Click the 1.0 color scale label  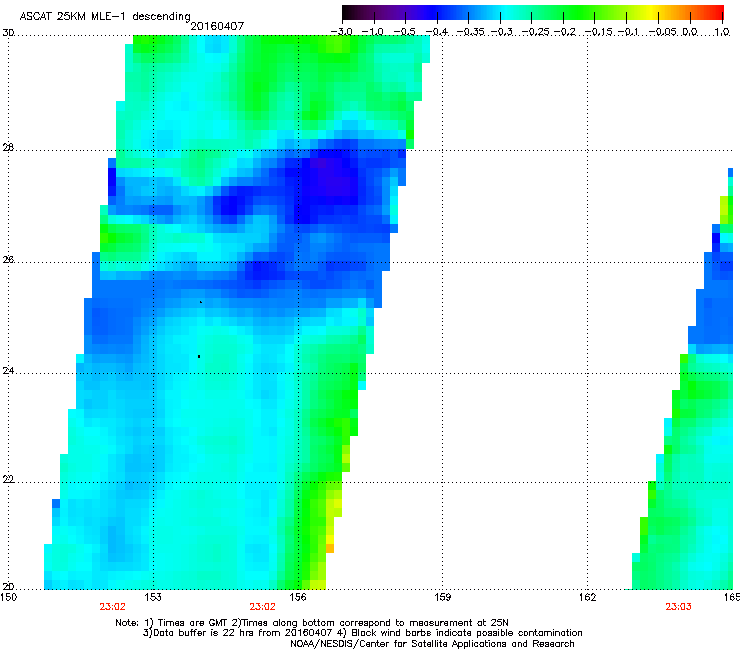tap(722, 32)
